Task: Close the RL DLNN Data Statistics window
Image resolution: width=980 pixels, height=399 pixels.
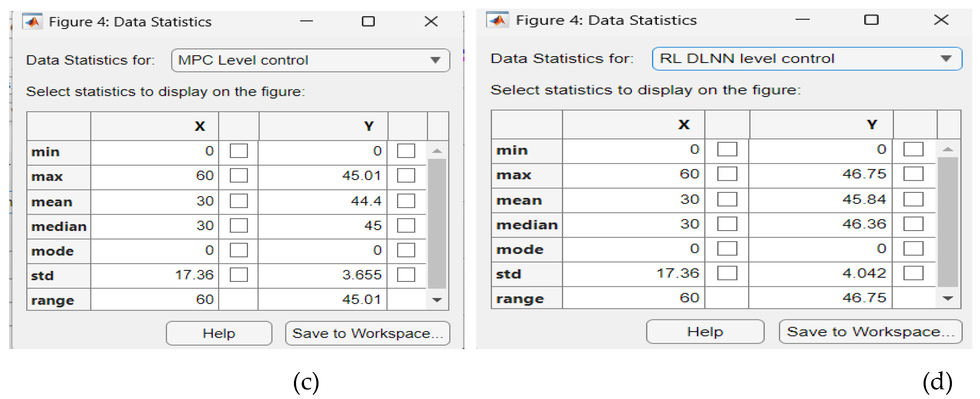Action: coord(941,20)
